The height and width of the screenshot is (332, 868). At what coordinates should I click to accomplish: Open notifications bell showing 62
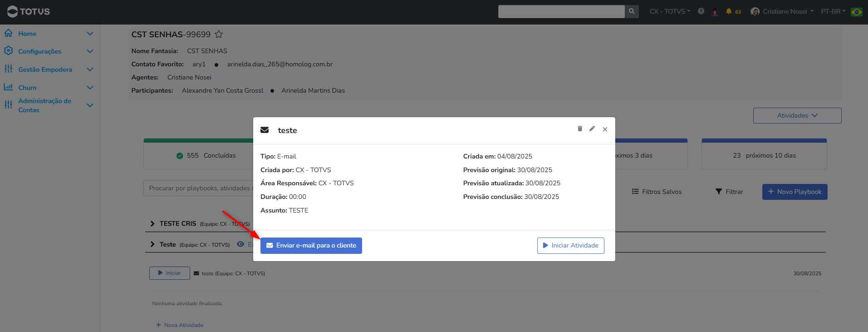[733, 11]
